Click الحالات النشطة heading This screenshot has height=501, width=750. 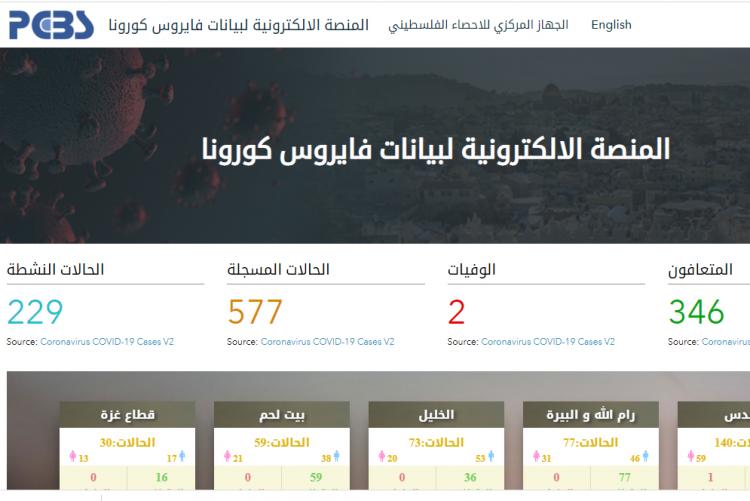(x=55, y=269)
